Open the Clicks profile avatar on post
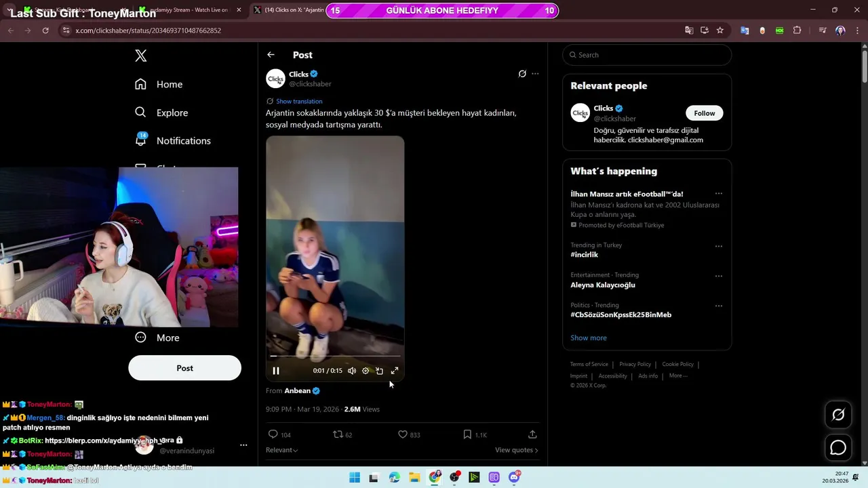This screenshot has height=488, width=868. click(x=275, y=79)
